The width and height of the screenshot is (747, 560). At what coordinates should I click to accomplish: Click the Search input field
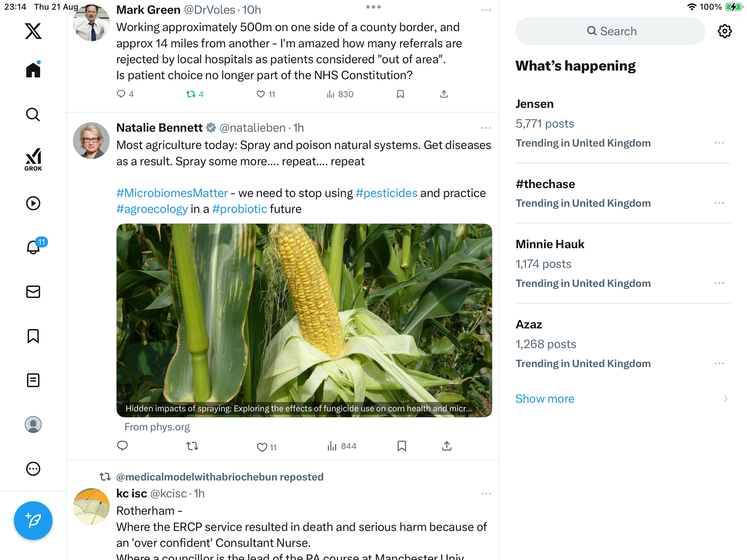[x=610, y=31]
